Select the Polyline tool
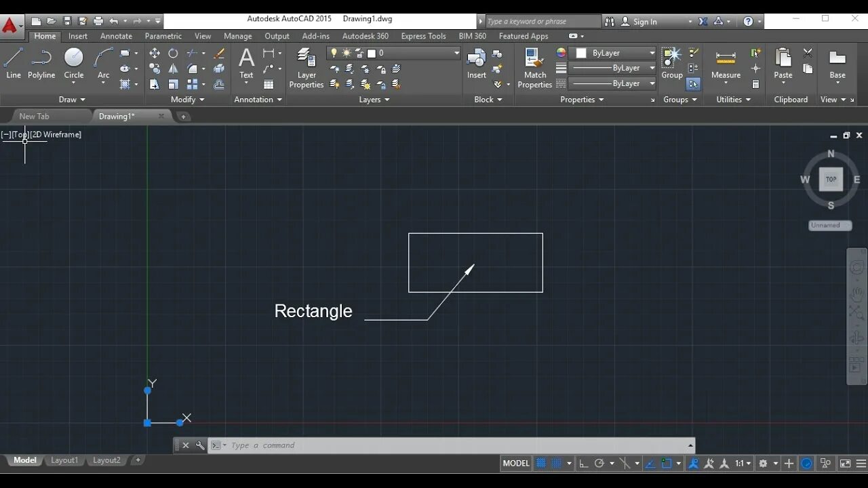This screenshot has width=868, height=488. click(x=41, y=64)
